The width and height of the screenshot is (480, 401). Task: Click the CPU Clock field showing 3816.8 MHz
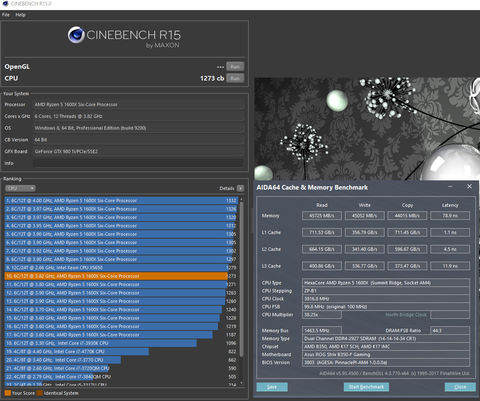click(x=386, y=299)
